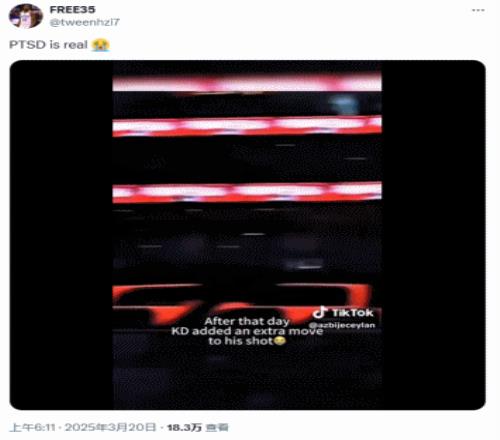Screen dimensions: 500x440
Task: Click the 查看 views label
Action: 217,428
